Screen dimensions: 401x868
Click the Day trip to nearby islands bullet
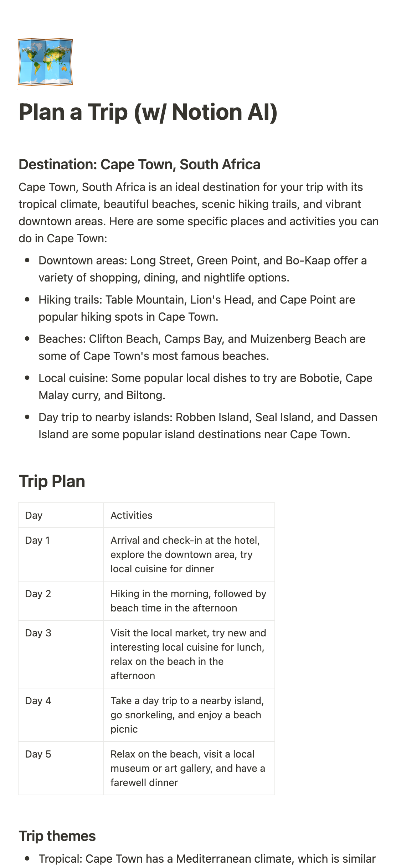coord(207,426)
